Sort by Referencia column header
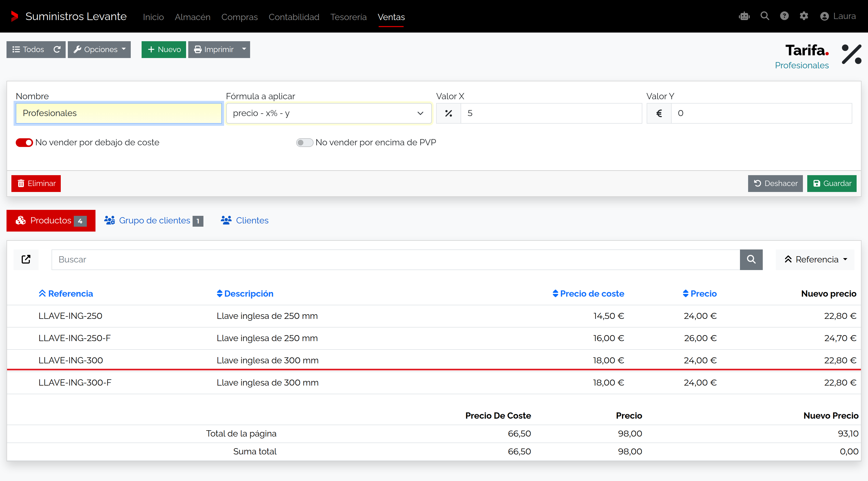 point(66,294)
